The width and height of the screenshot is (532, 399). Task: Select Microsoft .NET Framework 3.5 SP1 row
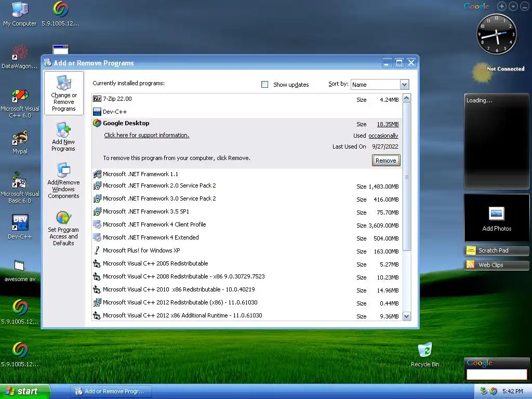point(247,212)
